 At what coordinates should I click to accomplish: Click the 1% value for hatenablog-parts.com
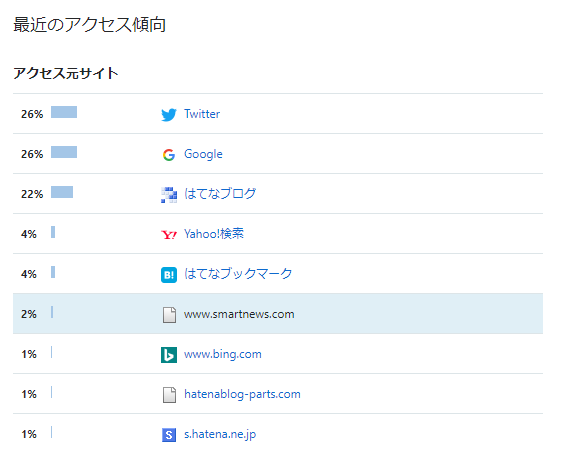tap(29, 394)
